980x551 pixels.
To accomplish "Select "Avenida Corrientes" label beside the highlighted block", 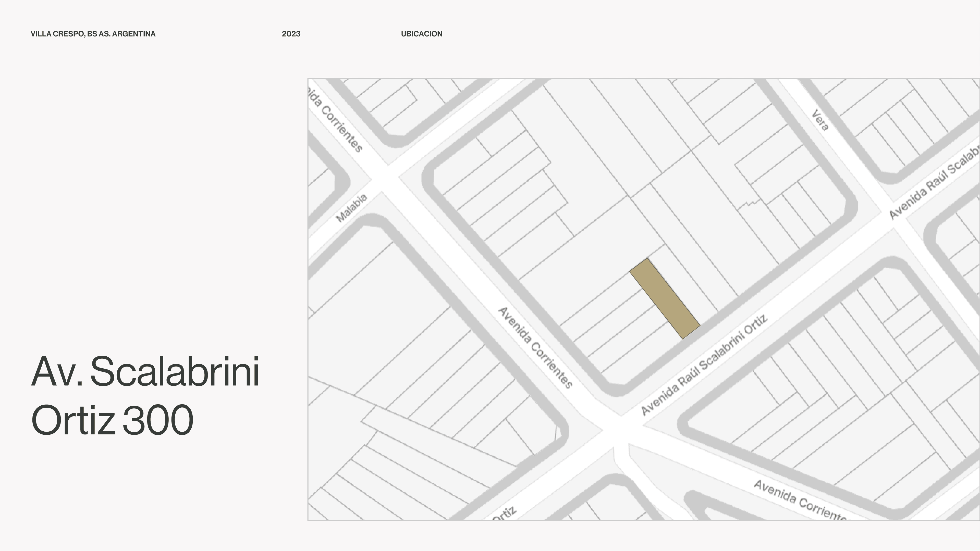I will coord(535,347).
